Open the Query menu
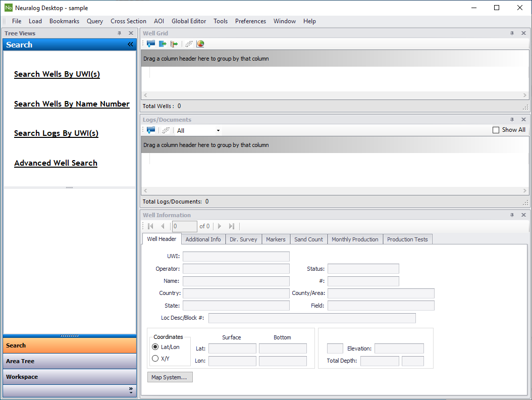532x400 pixels. pos(95,21)
